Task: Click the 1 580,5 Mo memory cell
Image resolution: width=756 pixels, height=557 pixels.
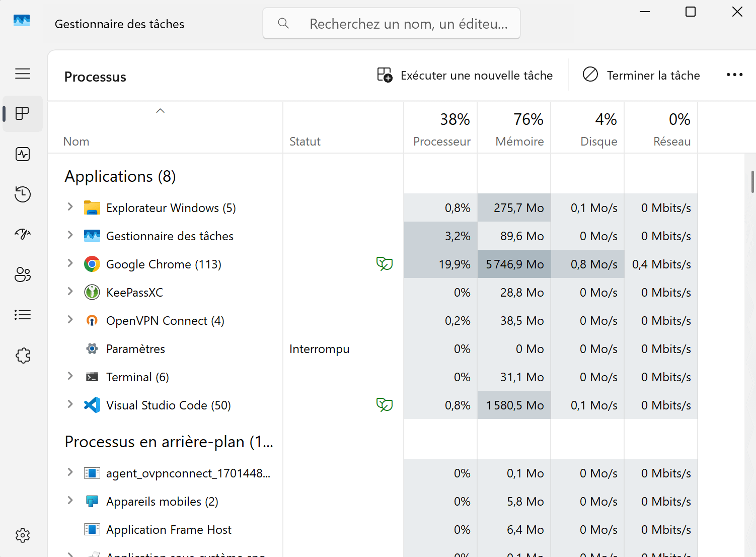Action: 514,405
